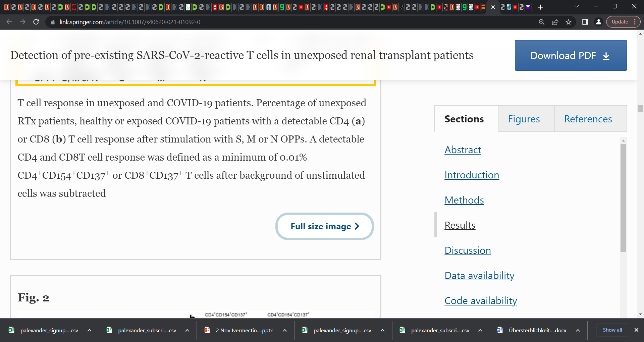Screen dimensions: 644x342
Task: Share this page via share icon
Action: [x=555, y=22]
